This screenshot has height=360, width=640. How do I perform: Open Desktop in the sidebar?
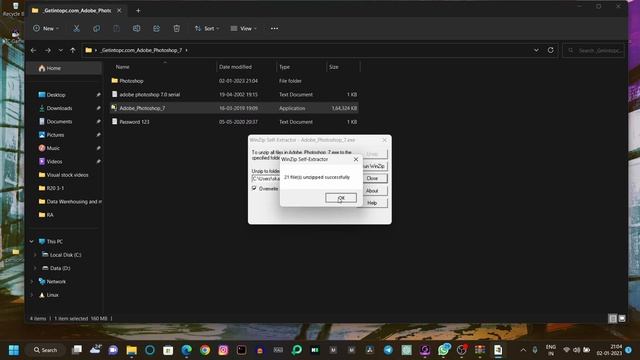[56, 95]
